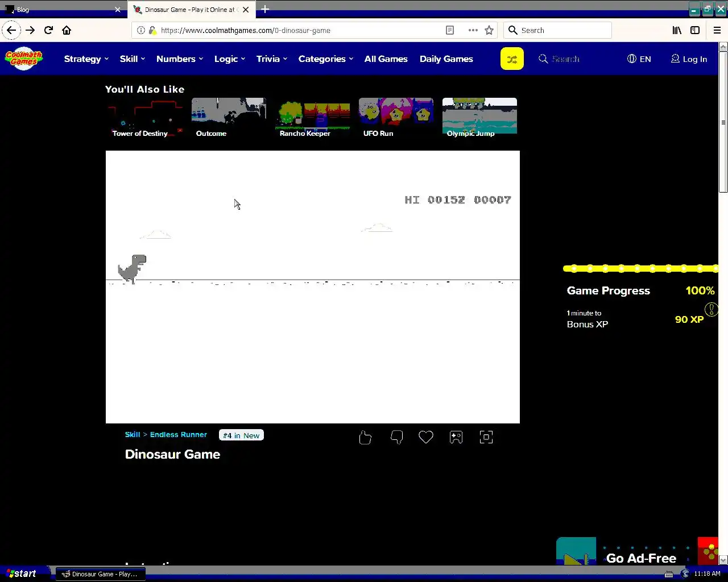Click the controller image icon under the game

(456, 436)
